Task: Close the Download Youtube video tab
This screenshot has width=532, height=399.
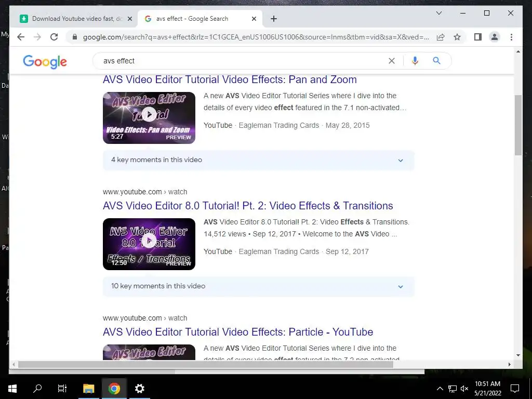Action: click(129, 19)
